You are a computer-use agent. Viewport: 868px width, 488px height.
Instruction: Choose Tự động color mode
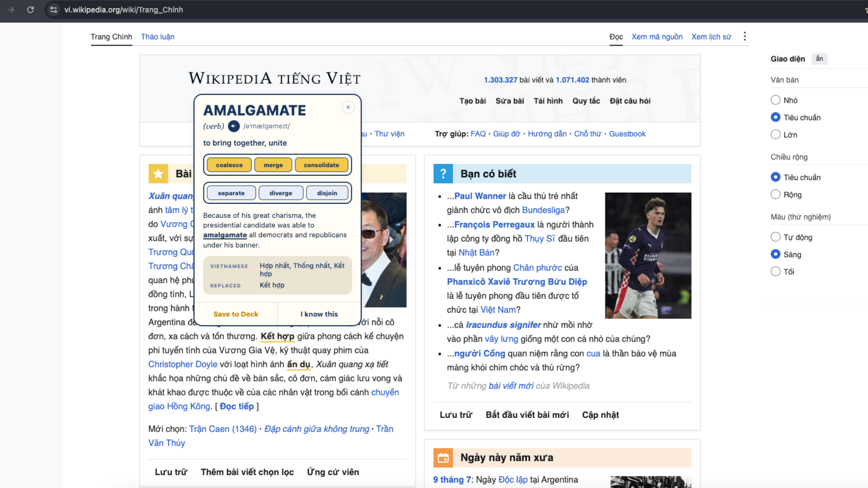pyautogui.click(x=775, y=237)
